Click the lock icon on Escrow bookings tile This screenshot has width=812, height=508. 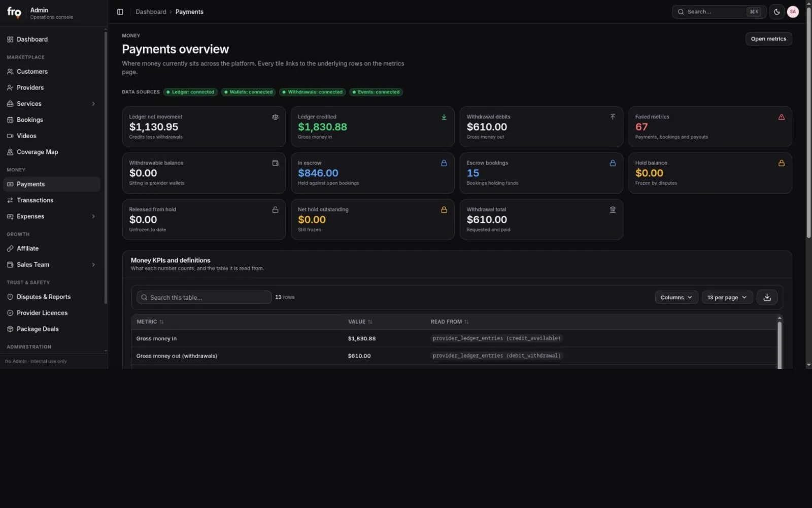click(x=613, y=163)
